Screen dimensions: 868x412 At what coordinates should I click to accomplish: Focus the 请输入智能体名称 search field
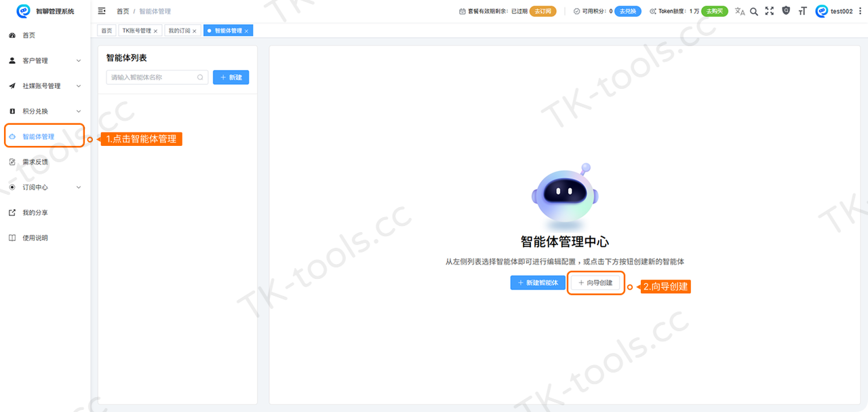(x=157, y=77)
